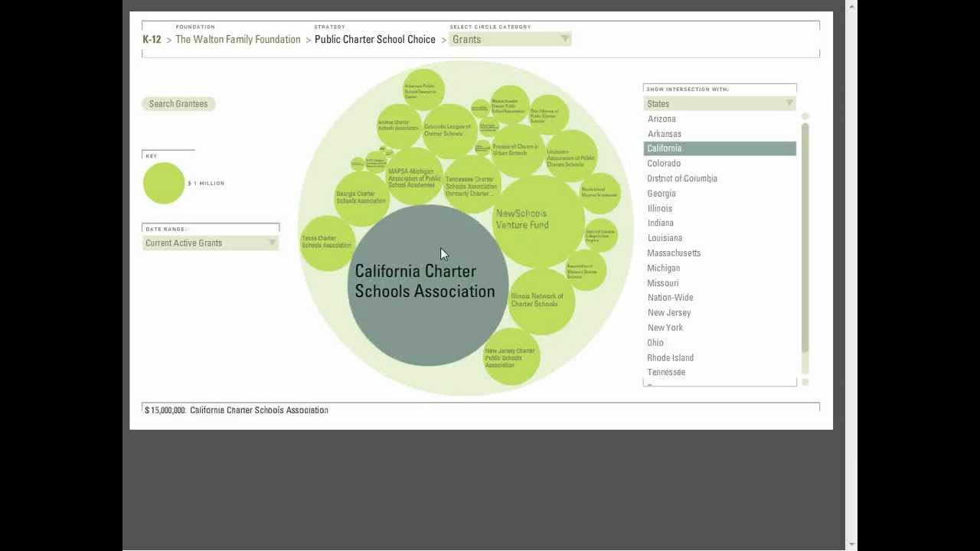
Task: Select the MAPSA-Michigan Association bubble
Action: click(414, 177)
